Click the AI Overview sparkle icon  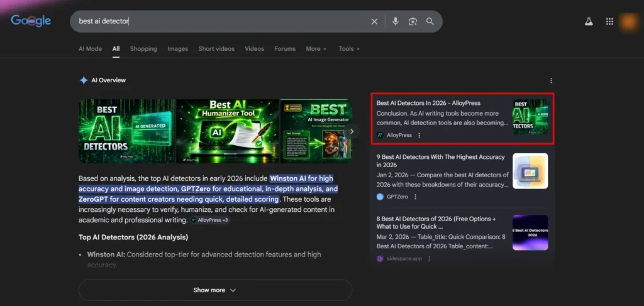[84, 80]
